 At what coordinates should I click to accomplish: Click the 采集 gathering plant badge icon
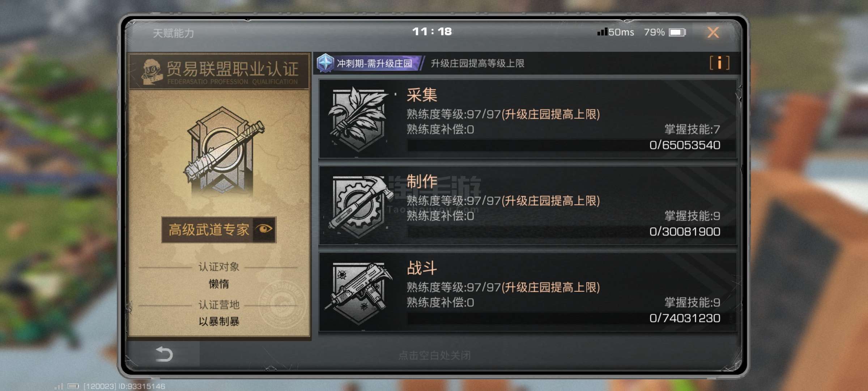359,119
